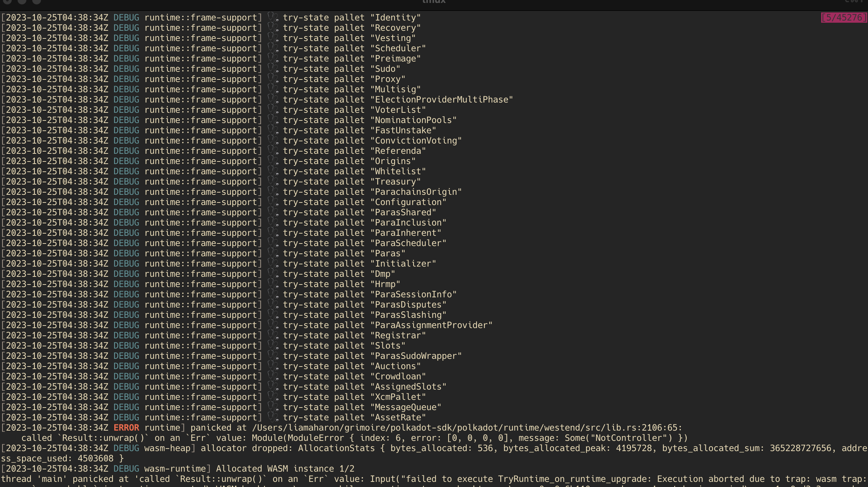Click the pallet name "VoterList"
The height and width of the screenshot is (487, 868).
point(398,110)
